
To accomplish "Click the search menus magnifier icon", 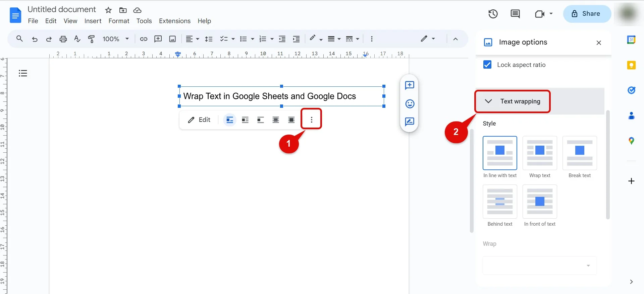I will (19, 39).
